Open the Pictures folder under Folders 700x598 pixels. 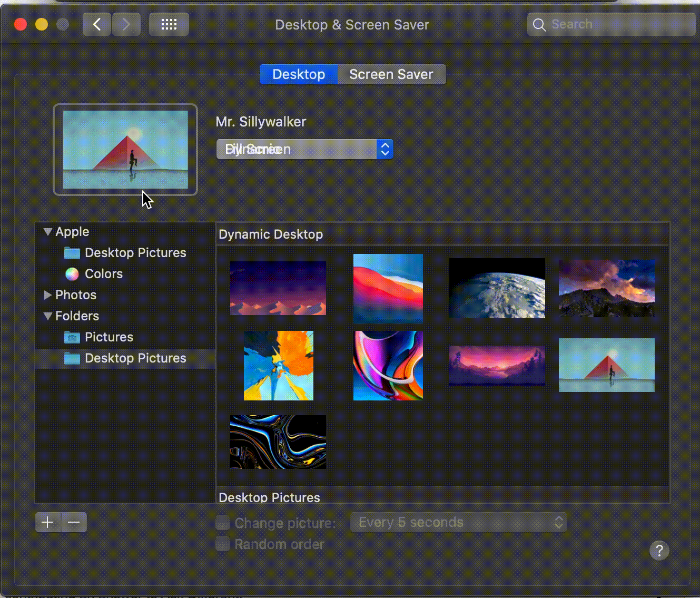pyautogui.click(x=109, y=337)
